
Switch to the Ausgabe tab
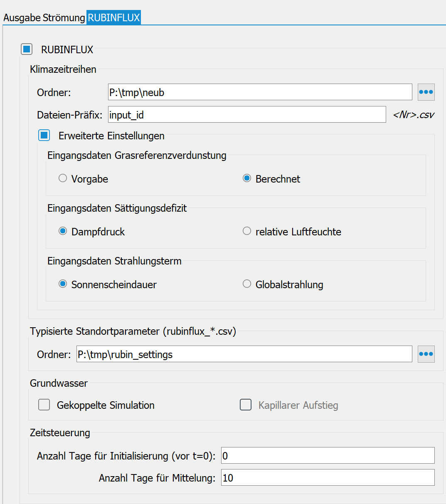pyautogui.click(x=22, y=18)
